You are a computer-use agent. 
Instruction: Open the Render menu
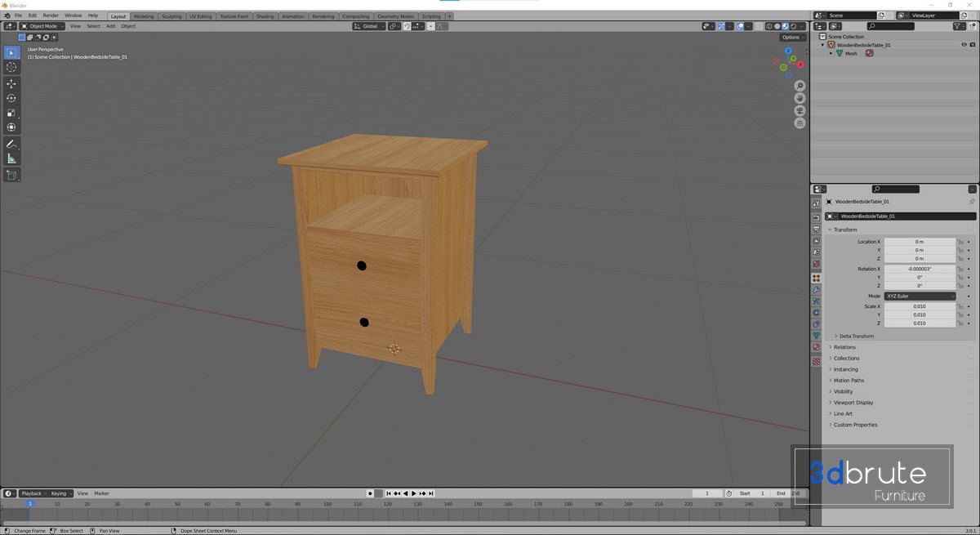51,16
